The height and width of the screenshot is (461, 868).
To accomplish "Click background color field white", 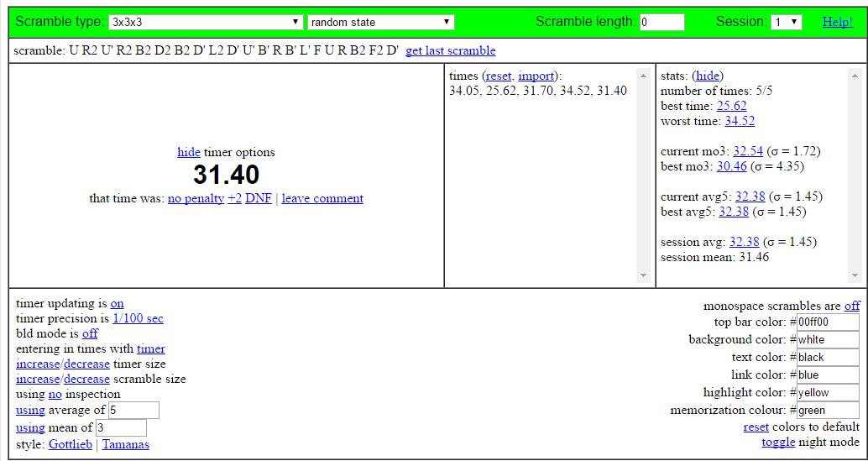I will 829,340.
